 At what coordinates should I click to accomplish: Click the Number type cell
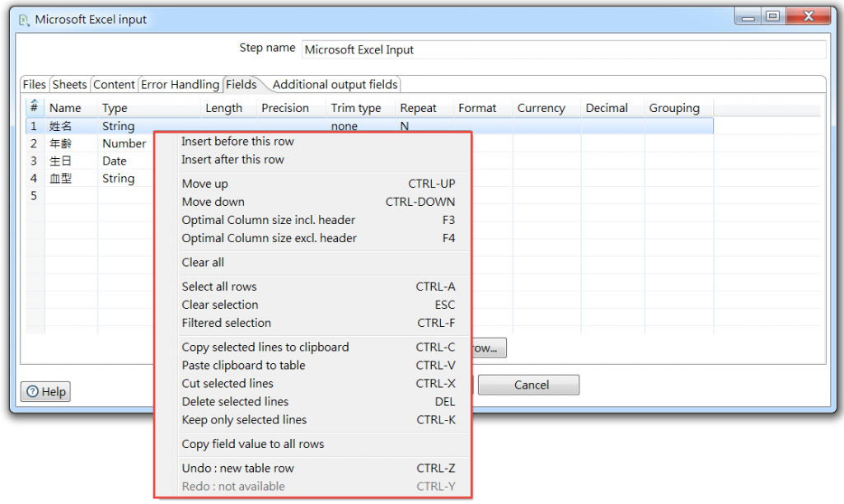(125, 143)
